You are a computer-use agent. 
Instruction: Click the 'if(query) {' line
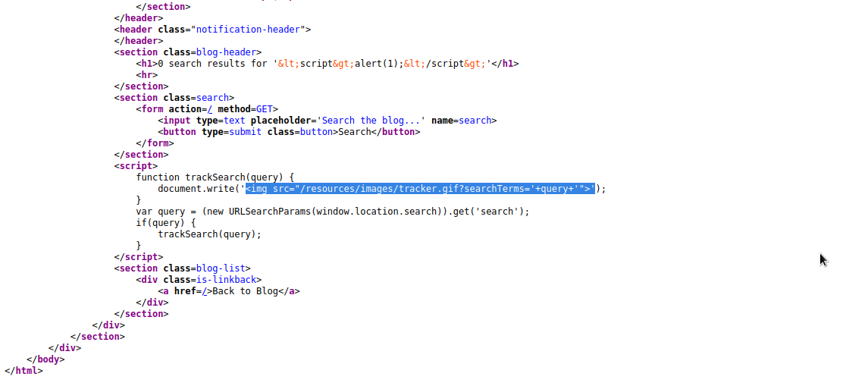[166, 223]
